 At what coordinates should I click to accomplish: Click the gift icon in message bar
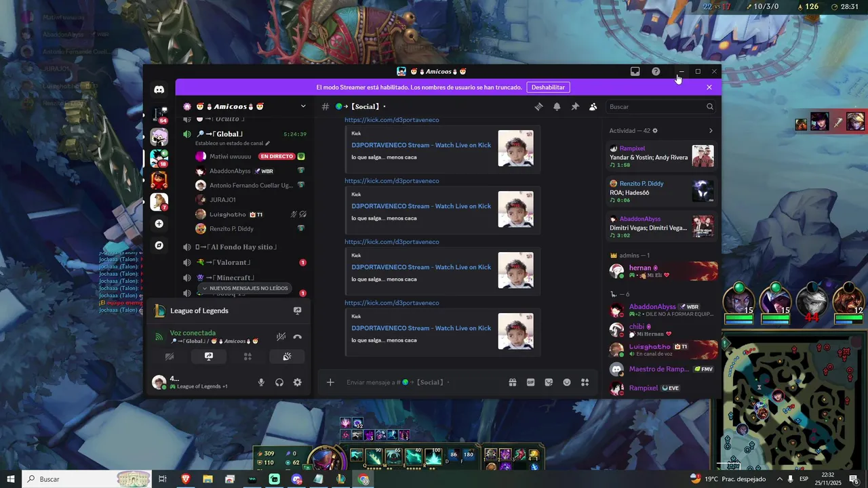(513, 382)
